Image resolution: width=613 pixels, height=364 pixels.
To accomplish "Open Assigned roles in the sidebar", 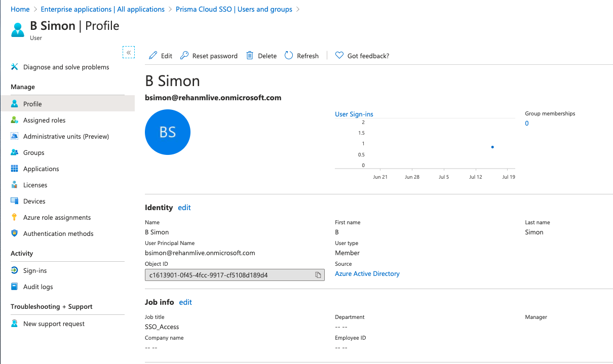I will tap(44, 120).
